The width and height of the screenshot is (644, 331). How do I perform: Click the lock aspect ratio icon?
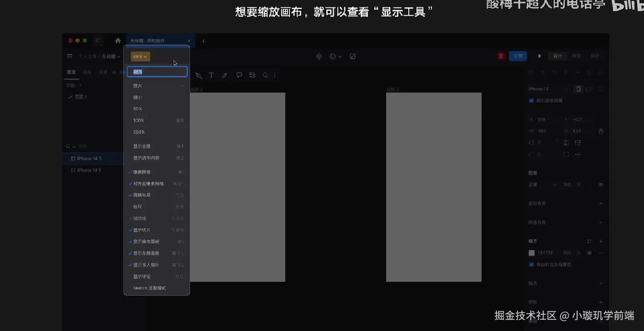[601, 131]
